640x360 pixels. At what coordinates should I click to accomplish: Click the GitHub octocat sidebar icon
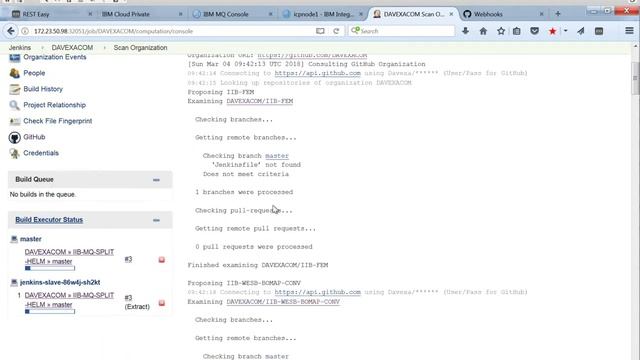[x=15, y=138]
